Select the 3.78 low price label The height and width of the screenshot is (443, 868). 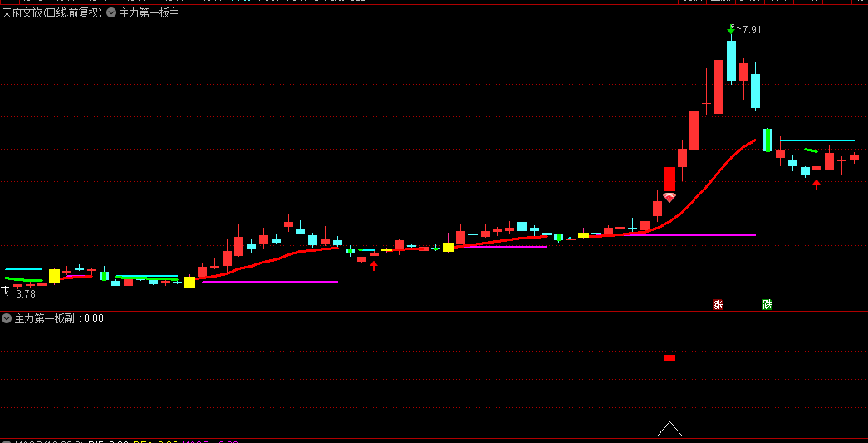[26, 294]
